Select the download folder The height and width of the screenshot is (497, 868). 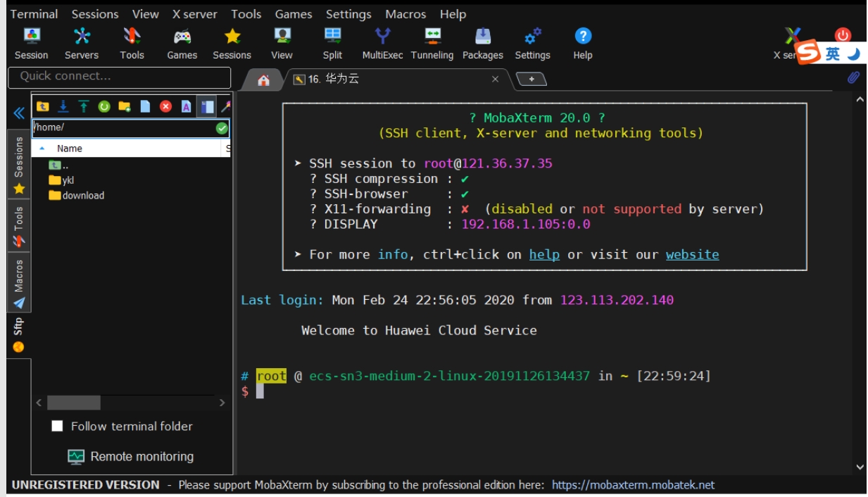coord(76,196)
